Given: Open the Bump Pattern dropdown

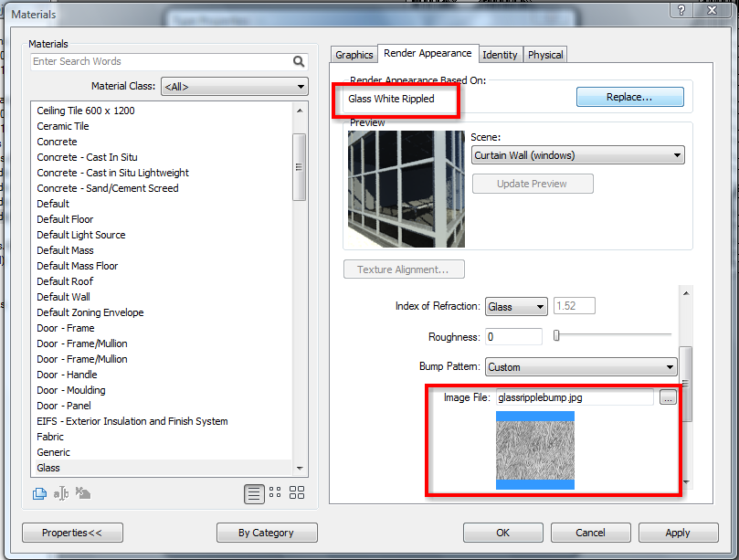Looking at the screenshot, I should [581, 366].
